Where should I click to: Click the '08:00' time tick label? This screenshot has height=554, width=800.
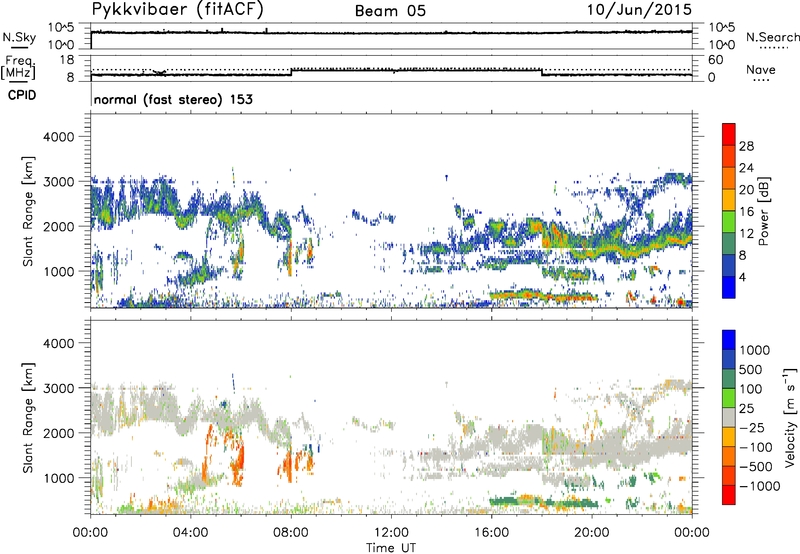click(x=291, y=533)
